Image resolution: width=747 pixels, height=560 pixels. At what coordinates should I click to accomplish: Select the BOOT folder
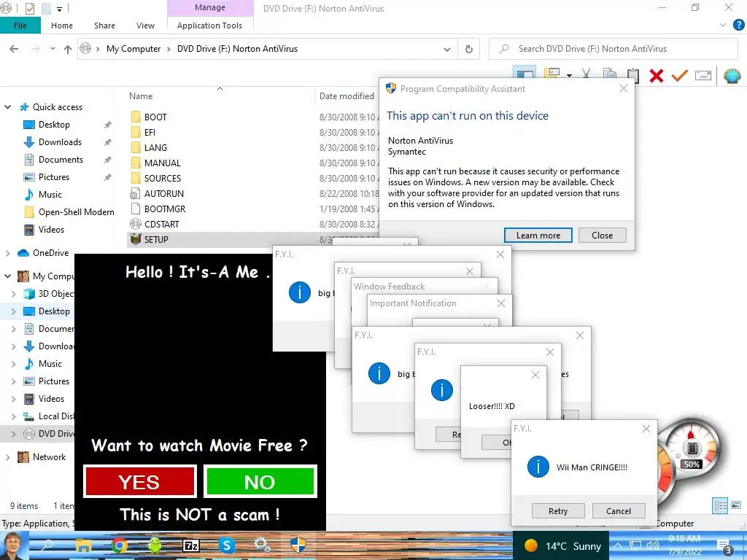155,117
